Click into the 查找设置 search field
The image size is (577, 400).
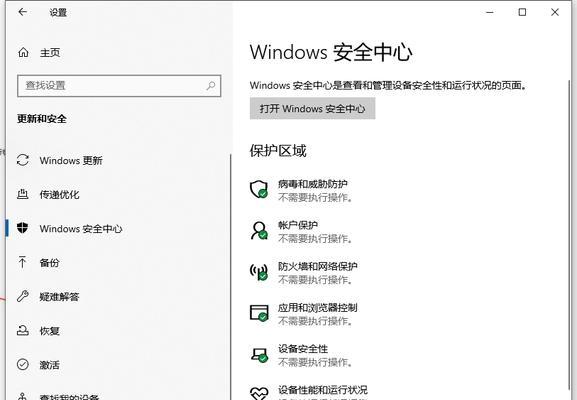click(119, 86)
